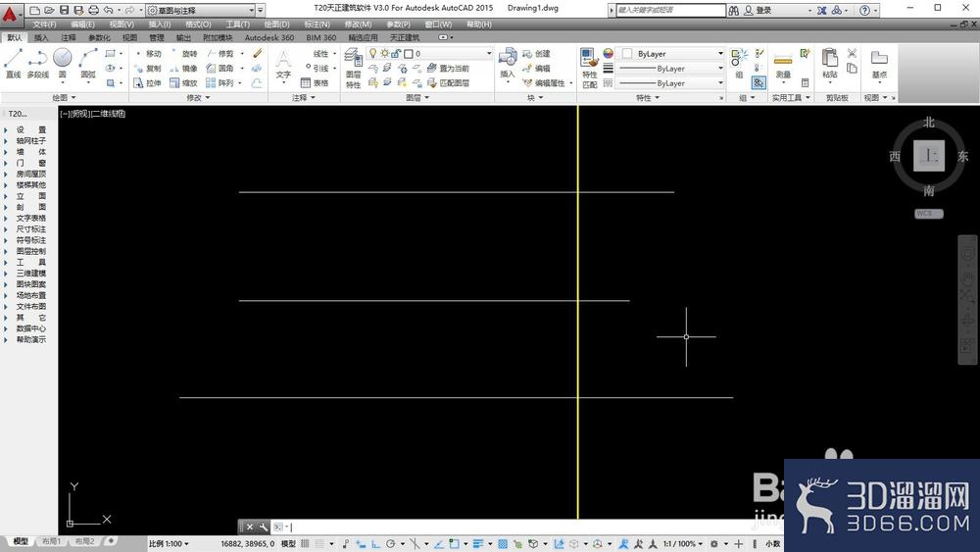Select the Circle (圆) tool

click(62, 63)
